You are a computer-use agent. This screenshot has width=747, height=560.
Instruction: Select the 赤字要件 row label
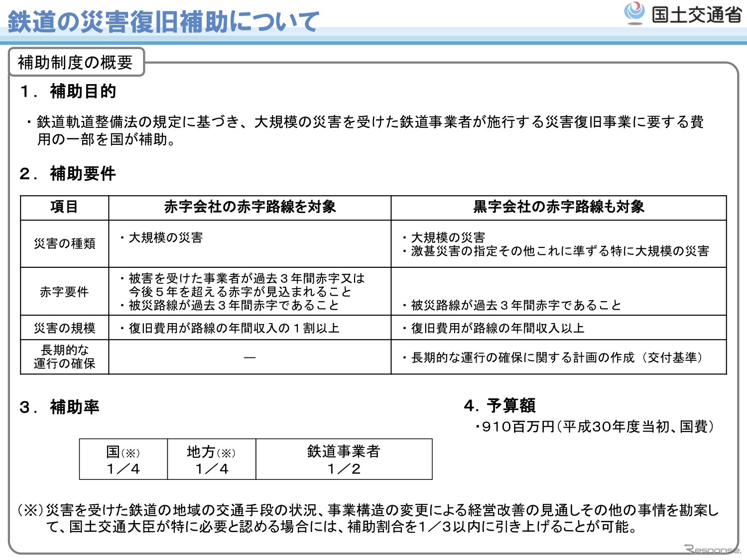coord(64,292)
